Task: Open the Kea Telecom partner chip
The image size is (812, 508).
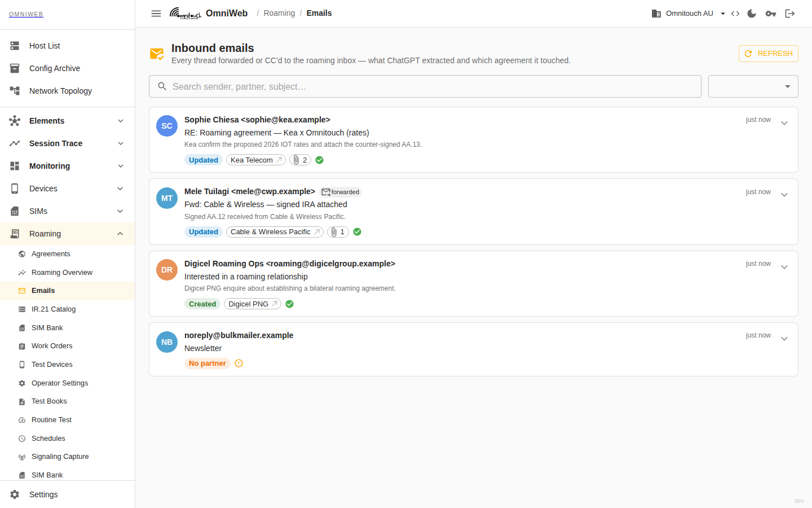Action: (256, 160)
